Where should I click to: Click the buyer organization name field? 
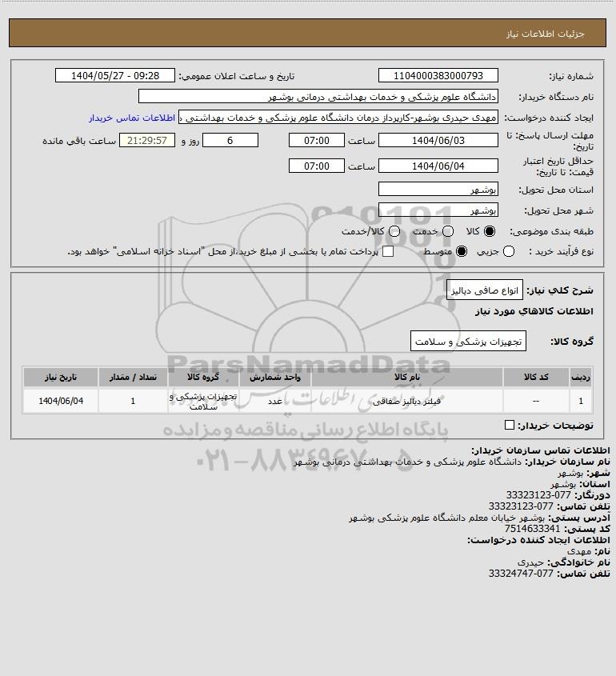click(x=318, y=97)
